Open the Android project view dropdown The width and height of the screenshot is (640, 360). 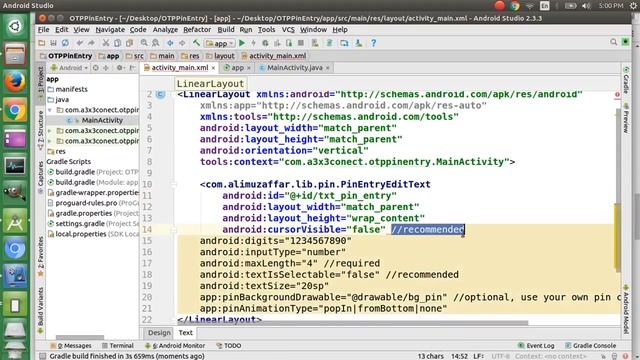[x=69, y=68]
